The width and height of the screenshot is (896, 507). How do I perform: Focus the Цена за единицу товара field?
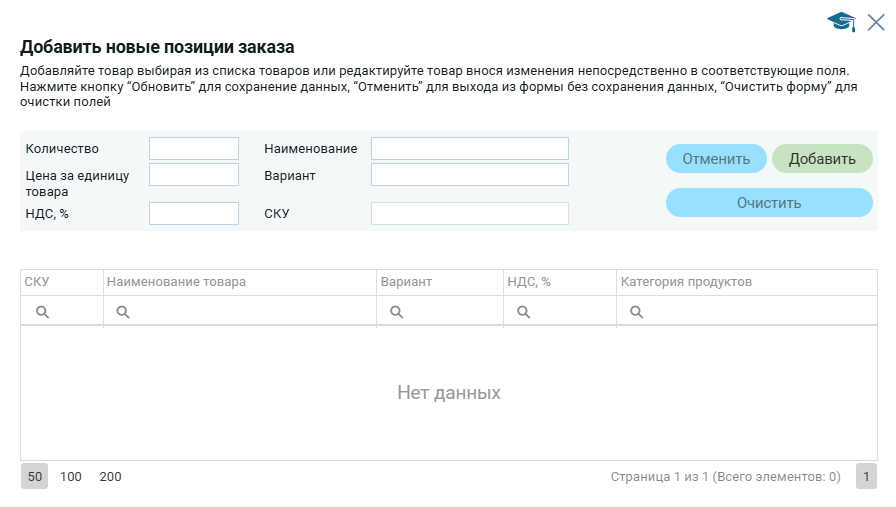(194, 175)
